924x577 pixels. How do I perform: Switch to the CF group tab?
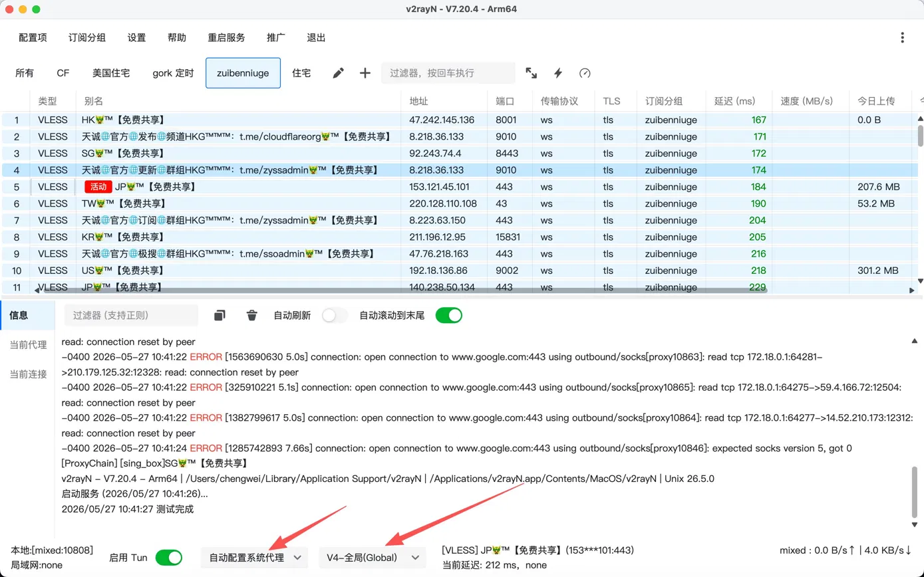coord(63,73)
